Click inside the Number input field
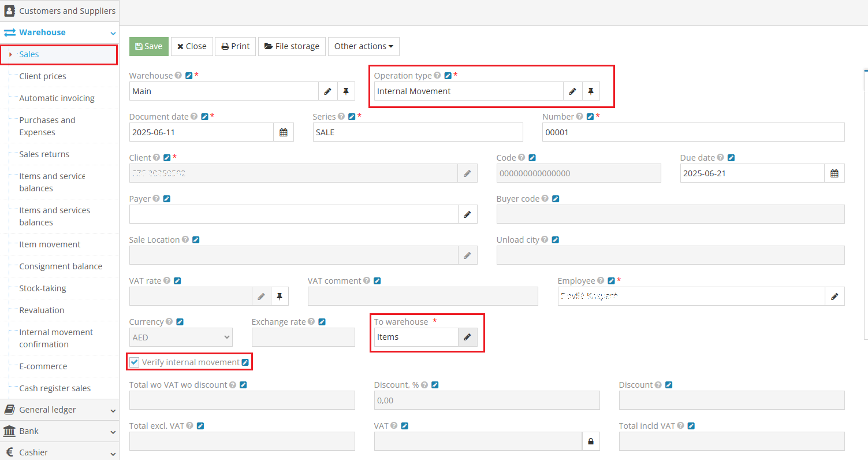Image resolution: width=868 pixels, height=460 pixels. [x=693, y=132]
